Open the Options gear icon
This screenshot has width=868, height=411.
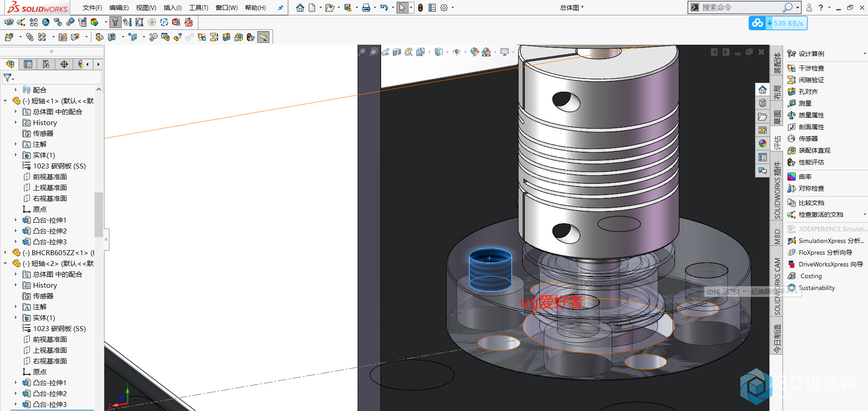(x=444, y=8)
